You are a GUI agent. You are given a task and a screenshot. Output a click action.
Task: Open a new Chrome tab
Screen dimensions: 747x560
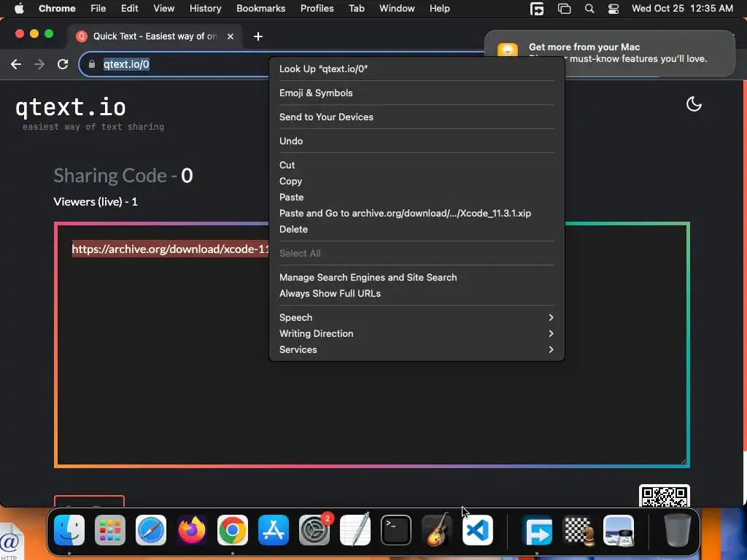(258, 36)
